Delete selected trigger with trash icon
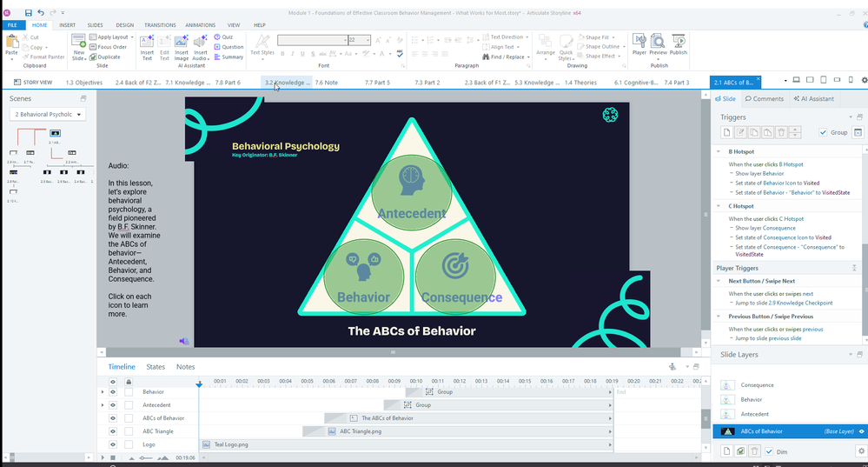868x467 pixels. pyautogui.click(x=781, y=132)
